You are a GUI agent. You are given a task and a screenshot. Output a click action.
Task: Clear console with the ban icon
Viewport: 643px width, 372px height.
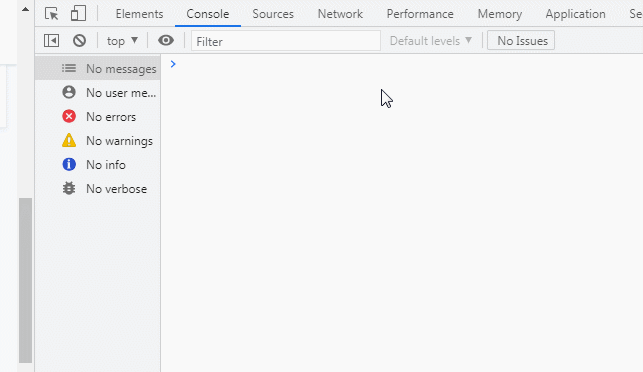pos(80,41)
